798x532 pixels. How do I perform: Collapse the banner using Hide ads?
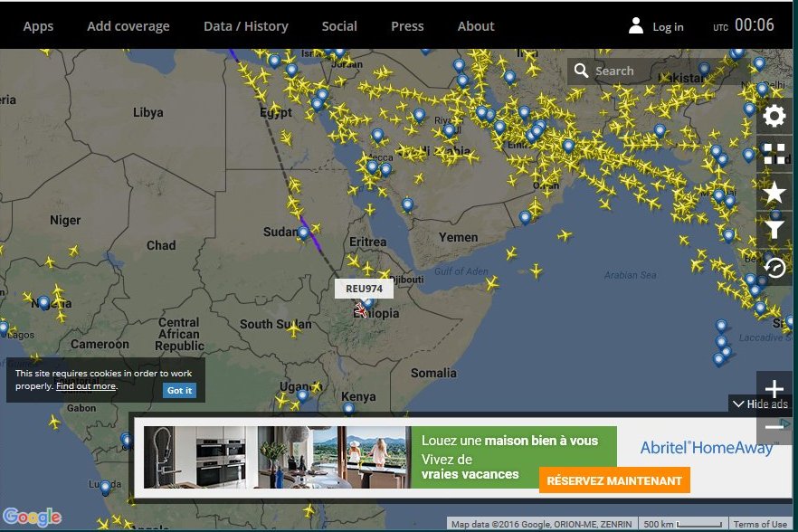[x=760, y=404]
